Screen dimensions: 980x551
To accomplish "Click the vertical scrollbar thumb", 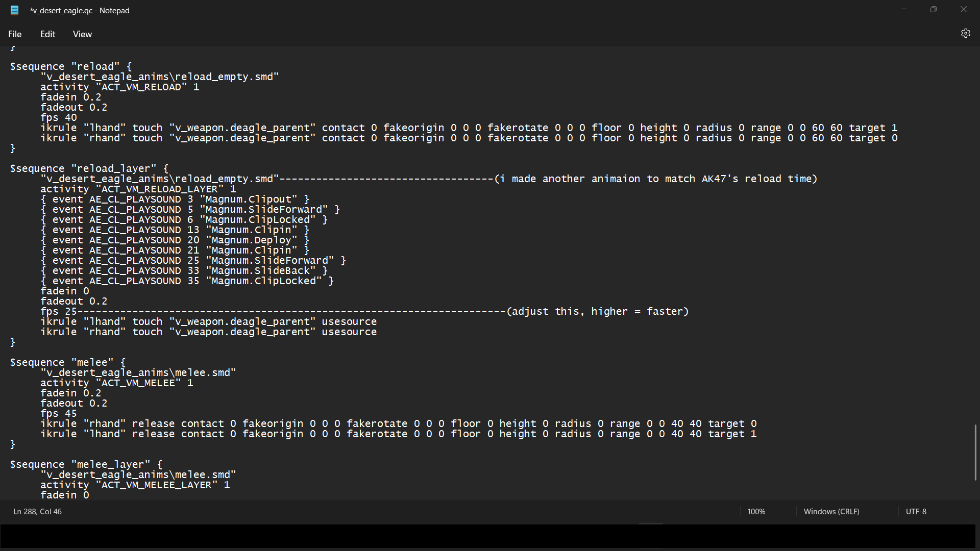I will click(975, 452).
